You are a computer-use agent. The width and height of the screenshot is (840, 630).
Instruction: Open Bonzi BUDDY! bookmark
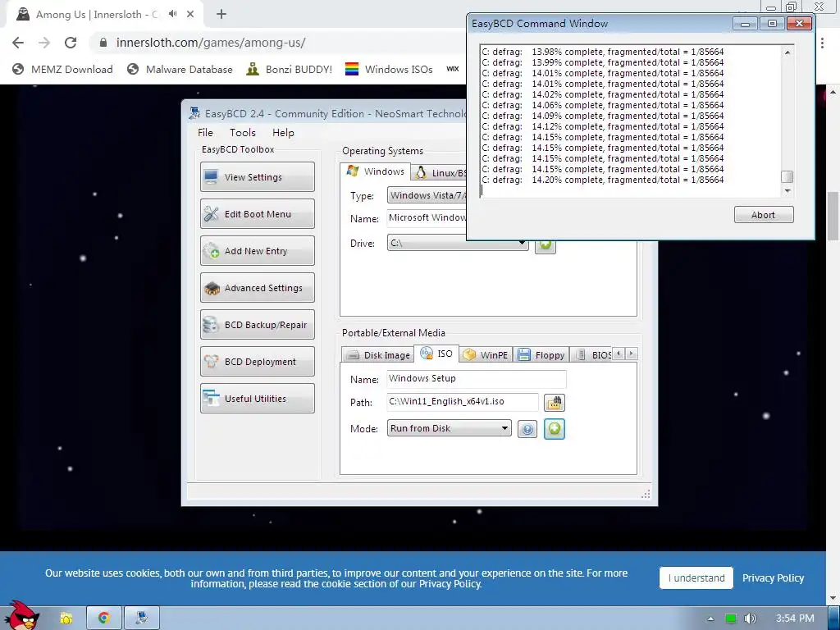(x=290, y=69)
